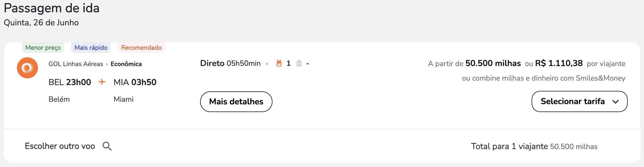
Task: Expand the Selecionar tarifa chevron arrow
Action: point(616,102)
